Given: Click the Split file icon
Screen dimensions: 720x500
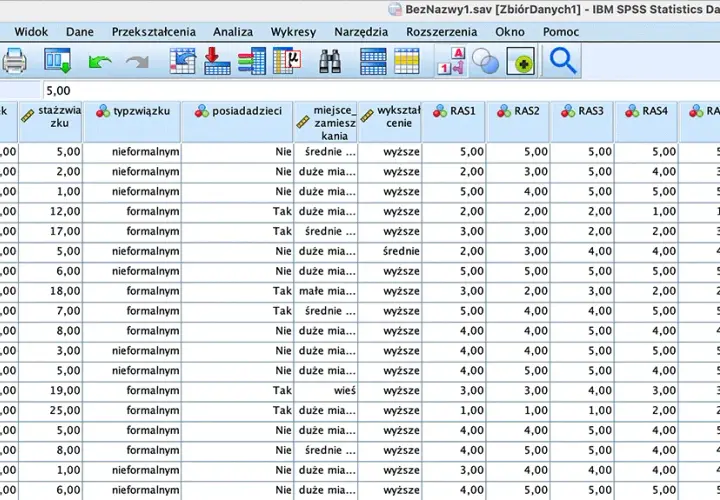Looking at the screenshot, I should coord(373,61).
